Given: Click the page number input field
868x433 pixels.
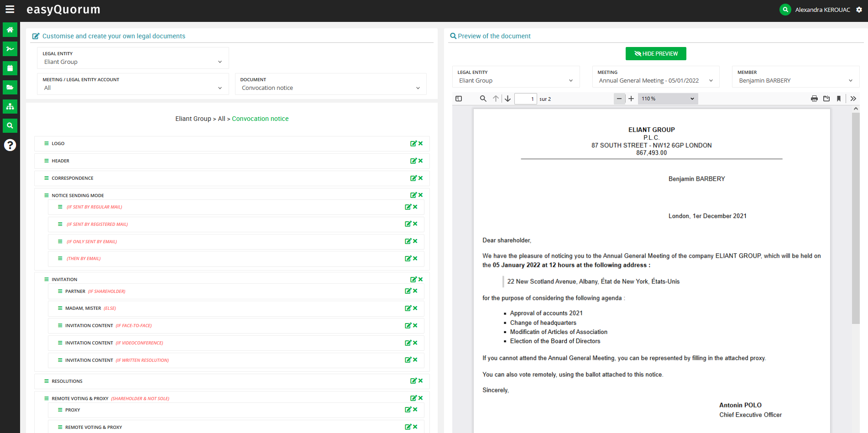Looking at the screenshot, I should (525, 99).
